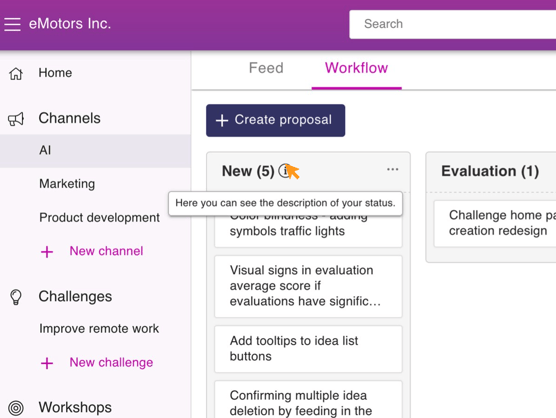Image resolution: width=556 pixels, height=418 pixels.
Task: Click the New channel link
Action: coord(106,251)
